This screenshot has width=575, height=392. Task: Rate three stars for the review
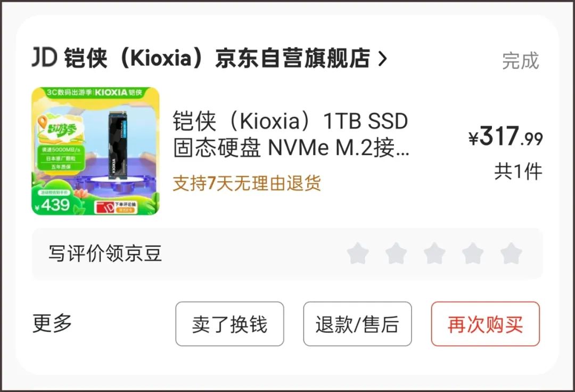coord(434,254)
